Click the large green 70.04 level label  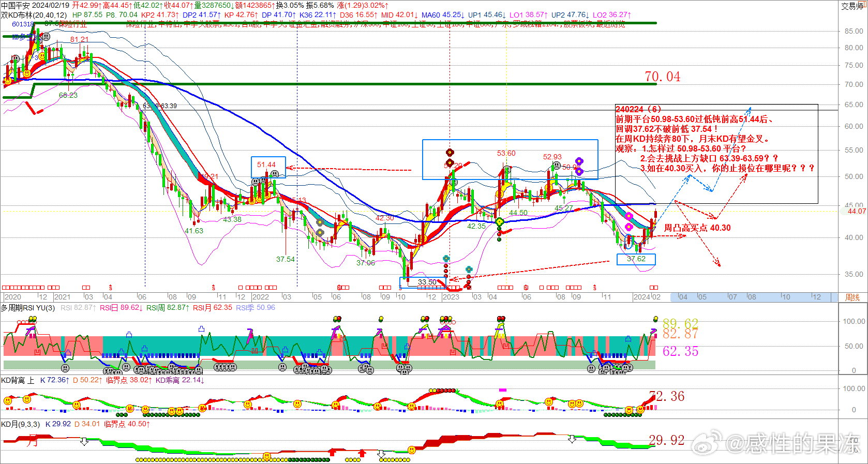pyautogui.click(x=663, y=77)
